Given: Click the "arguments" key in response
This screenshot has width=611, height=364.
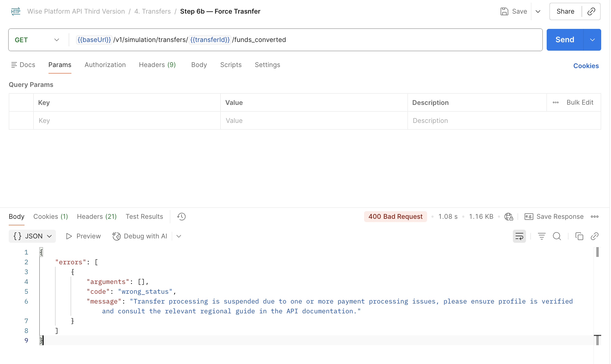Looking at the screenshot, I should click(x=108, y=282).
